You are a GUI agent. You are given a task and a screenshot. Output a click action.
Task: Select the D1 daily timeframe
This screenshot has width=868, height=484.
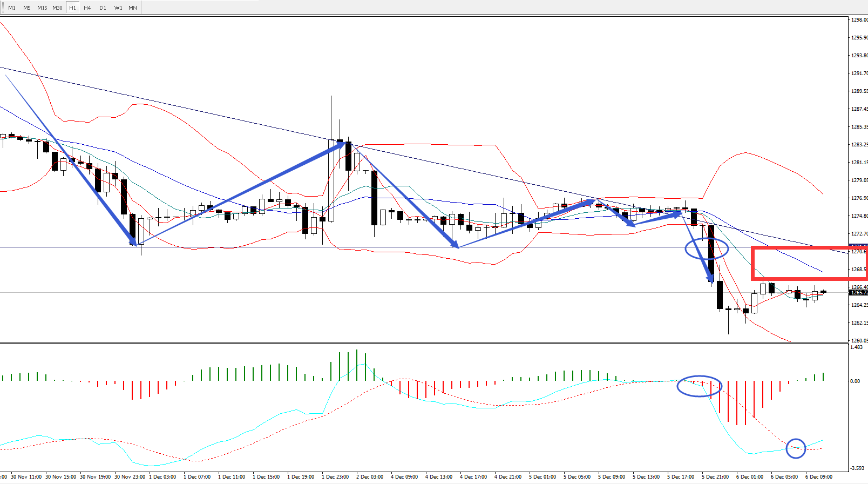(103, 8)
